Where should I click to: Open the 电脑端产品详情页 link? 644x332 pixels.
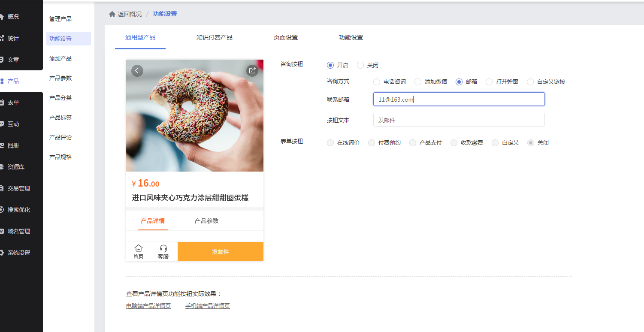point(148,306)
